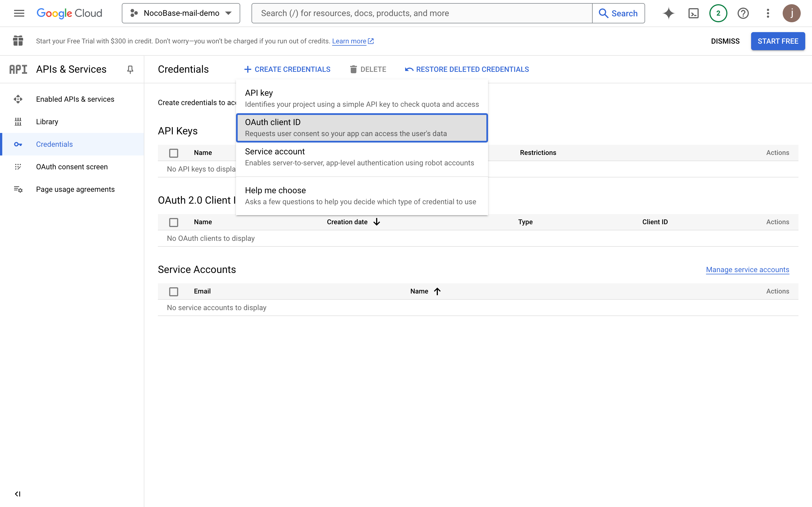Choose OAuth client ID from menu

click(362, 128)
